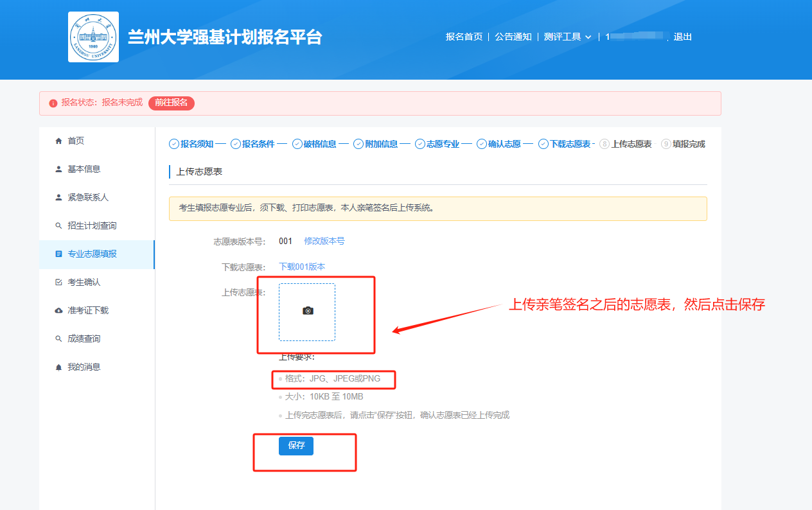Click the camera icon to upload form
This screenshot has width=812, height=510.
308,311
